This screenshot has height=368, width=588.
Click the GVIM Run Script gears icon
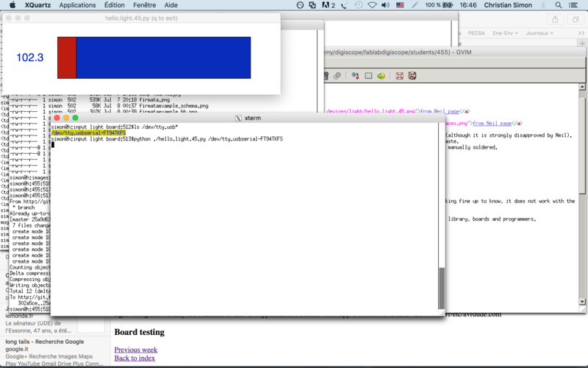[337, 76]
